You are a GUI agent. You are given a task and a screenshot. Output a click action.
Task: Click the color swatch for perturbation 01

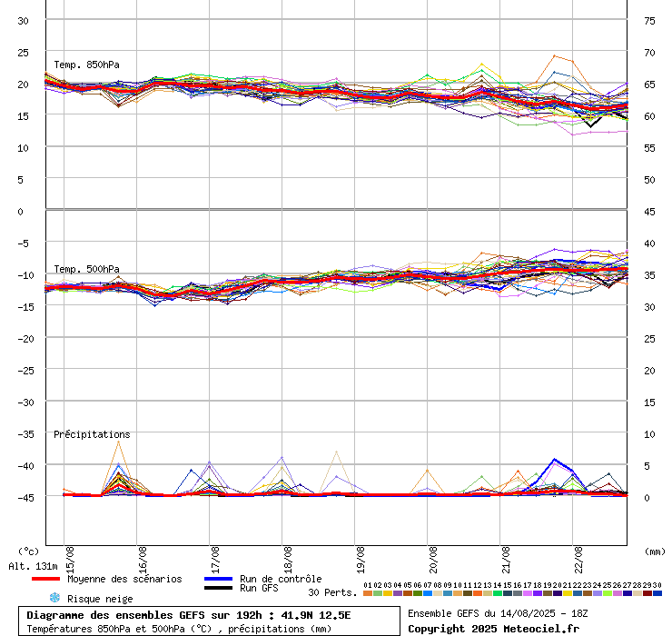tap(368, 592)
